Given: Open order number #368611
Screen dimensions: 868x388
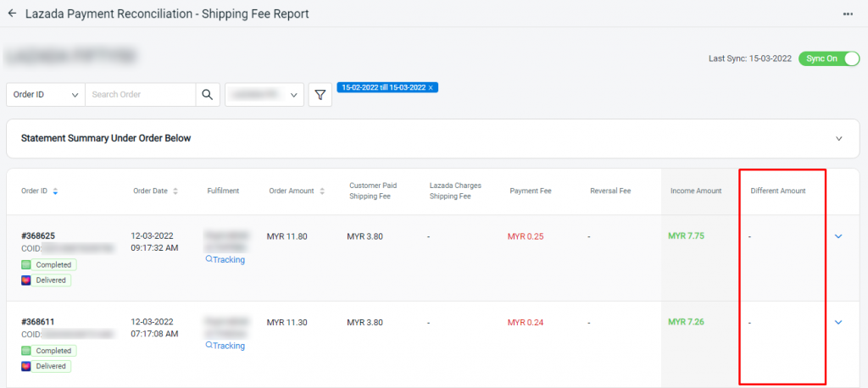Looking at the screenshot, I should 37,322.
